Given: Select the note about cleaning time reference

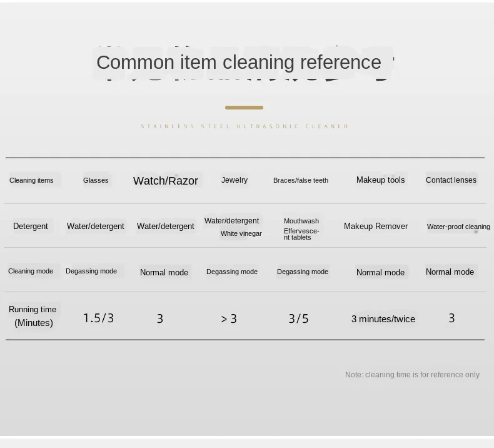Looking at the screenshot, I should click(412, 375).
